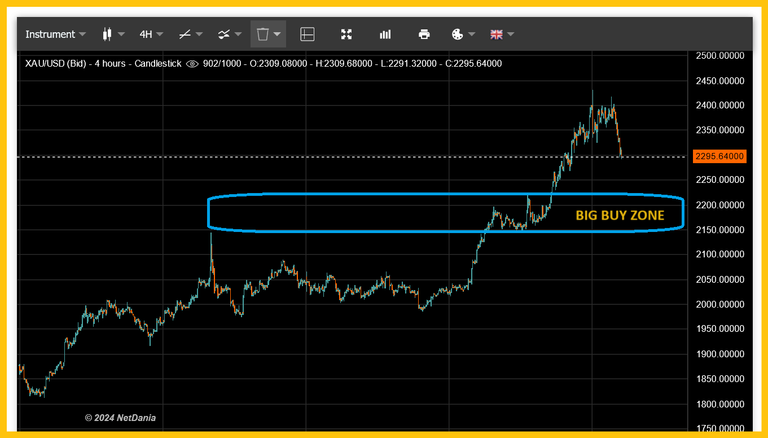Click the candlestick chart type icon
This screenshot has height=438, width=768.
coord(108,34)
